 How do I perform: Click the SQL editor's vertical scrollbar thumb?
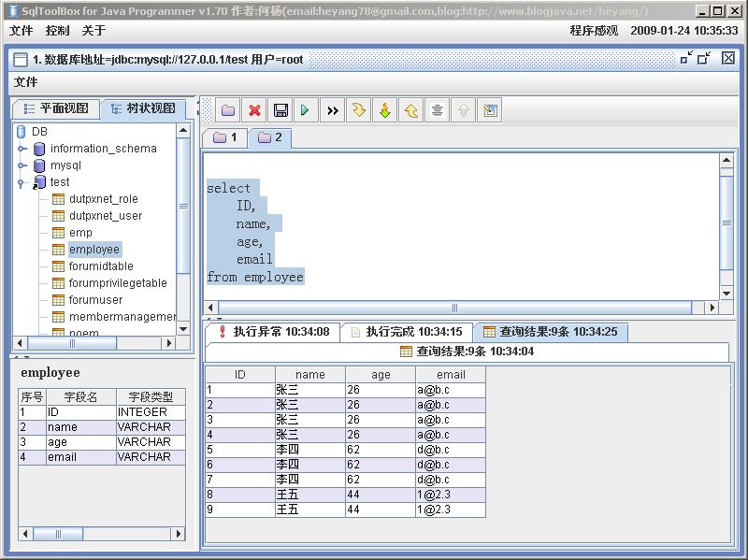tap(726, 223)
